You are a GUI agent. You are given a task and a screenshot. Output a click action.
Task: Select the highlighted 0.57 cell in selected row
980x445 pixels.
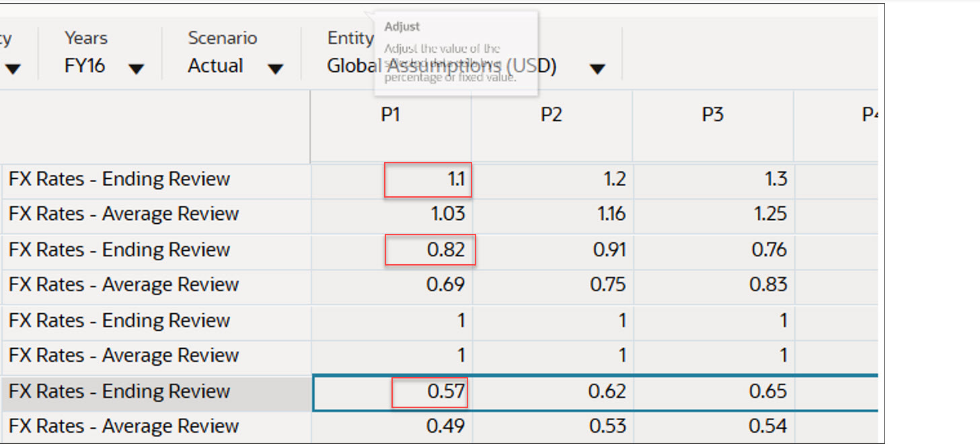click(428, 392)
